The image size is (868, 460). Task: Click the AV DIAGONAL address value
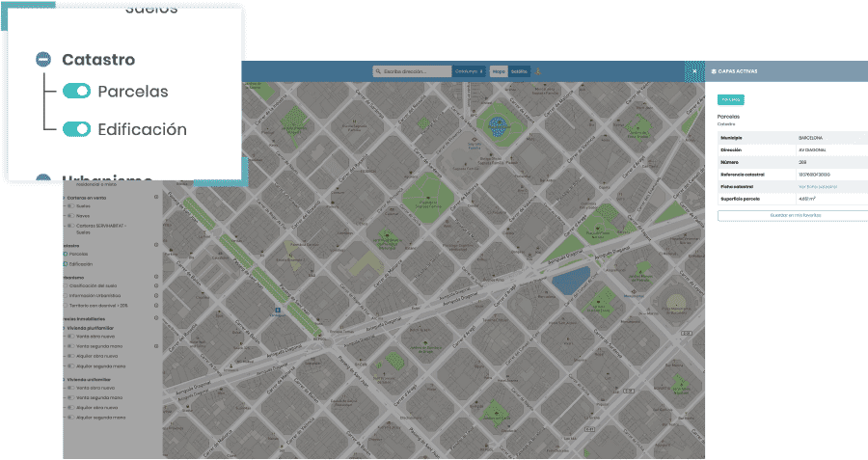pos(810,150)
